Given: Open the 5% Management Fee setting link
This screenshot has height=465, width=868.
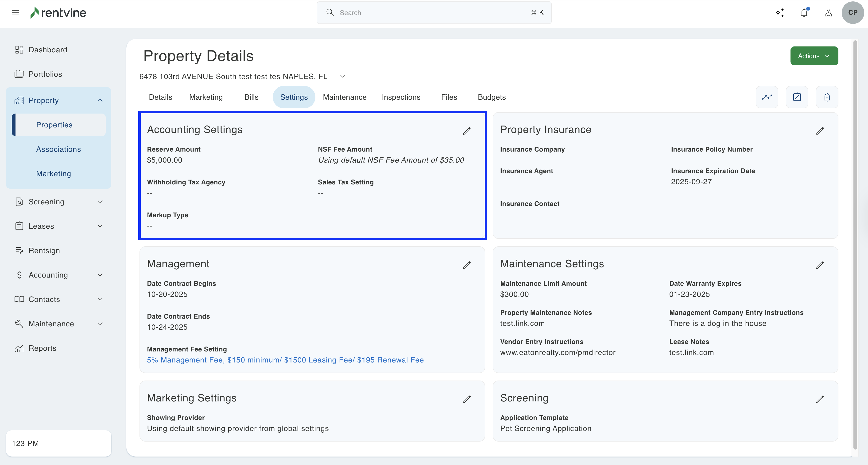Looking at the screenshot, I should [x=285, y=360].
